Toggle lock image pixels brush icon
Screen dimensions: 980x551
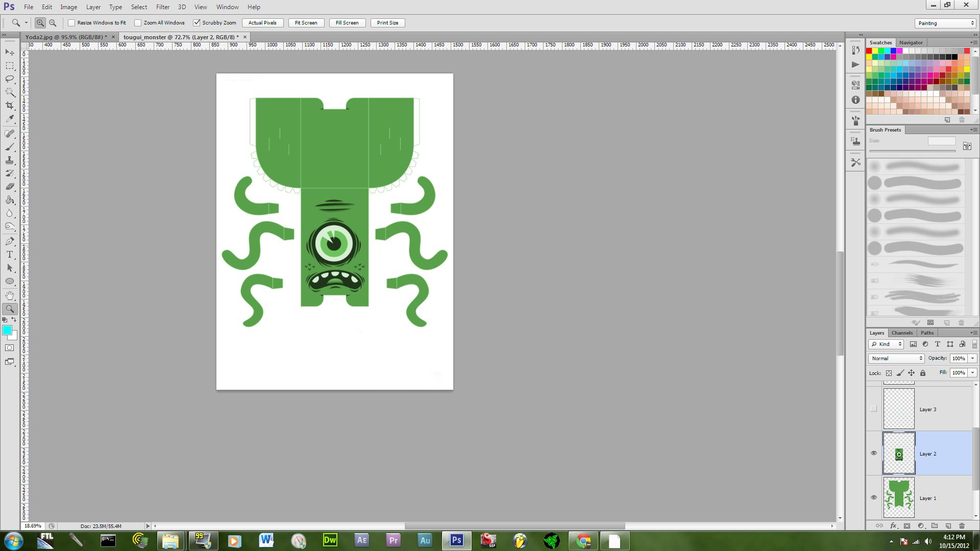pos(900,373)
